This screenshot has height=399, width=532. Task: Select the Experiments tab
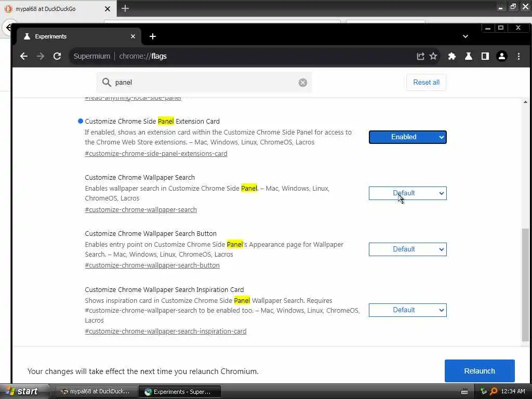point(78,36)
